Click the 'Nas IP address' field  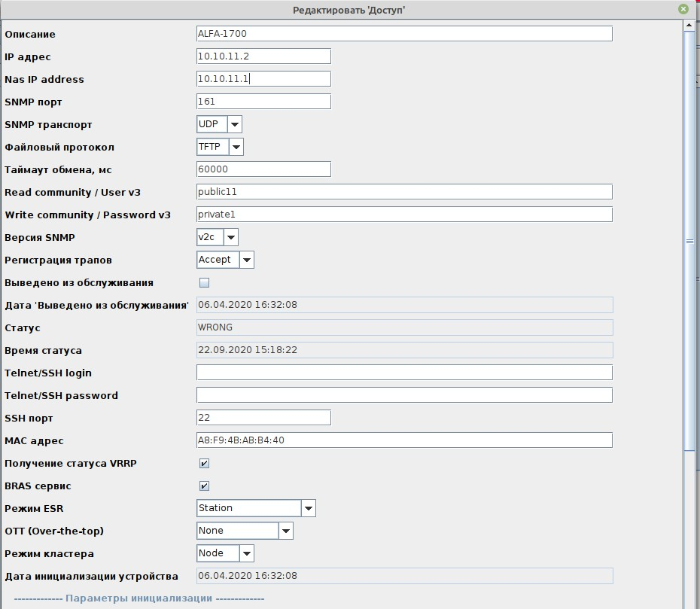263,79
